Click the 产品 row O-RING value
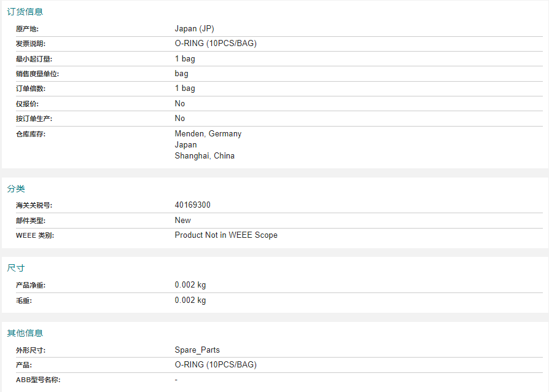Viewport: 549px width, 392px height. tap(216, 365)
